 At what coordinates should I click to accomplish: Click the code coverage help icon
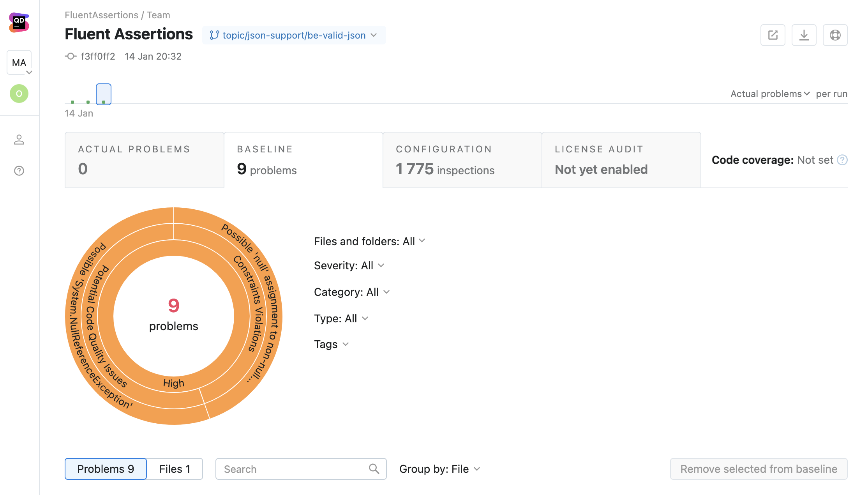(x=842, y=160)
